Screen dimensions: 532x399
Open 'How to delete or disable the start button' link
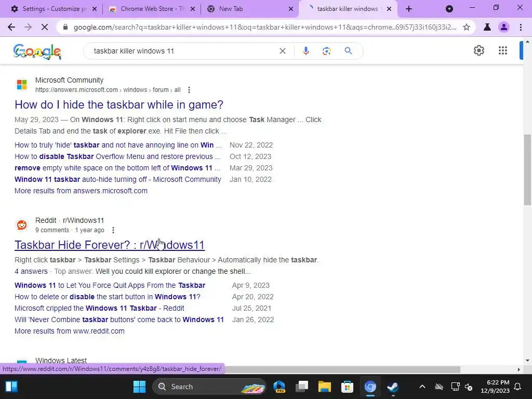tap(107, 297)
